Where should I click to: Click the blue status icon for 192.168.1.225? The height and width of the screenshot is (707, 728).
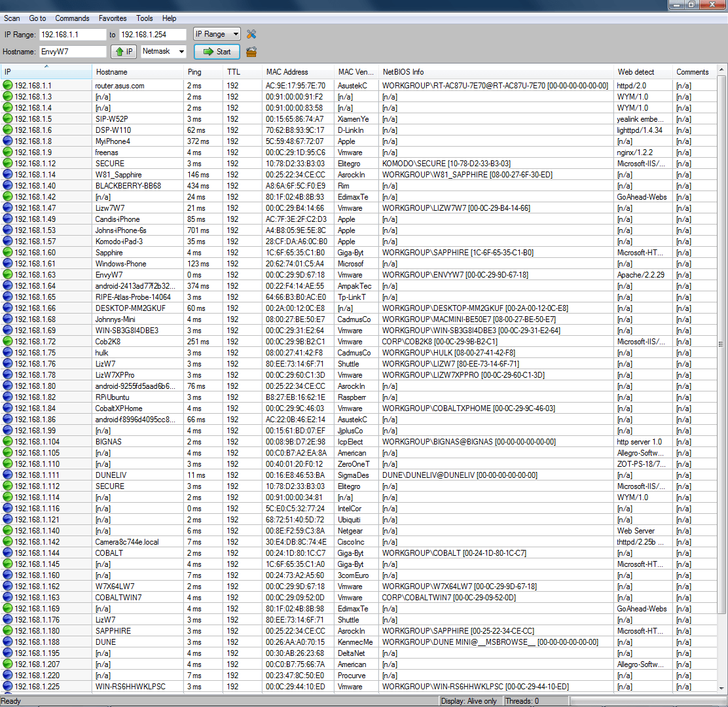point(8,686)
